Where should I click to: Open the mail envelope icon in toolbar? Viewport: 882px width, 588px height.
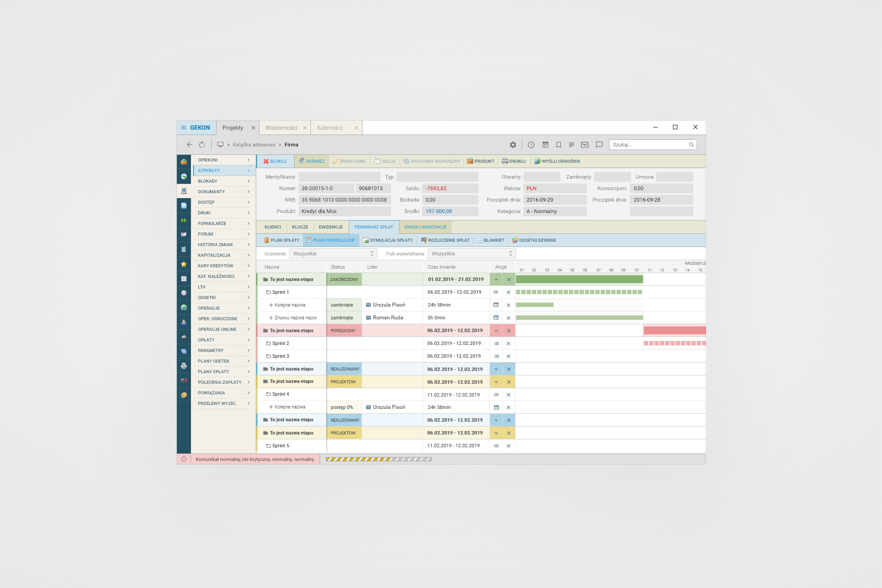pos(585,145)
